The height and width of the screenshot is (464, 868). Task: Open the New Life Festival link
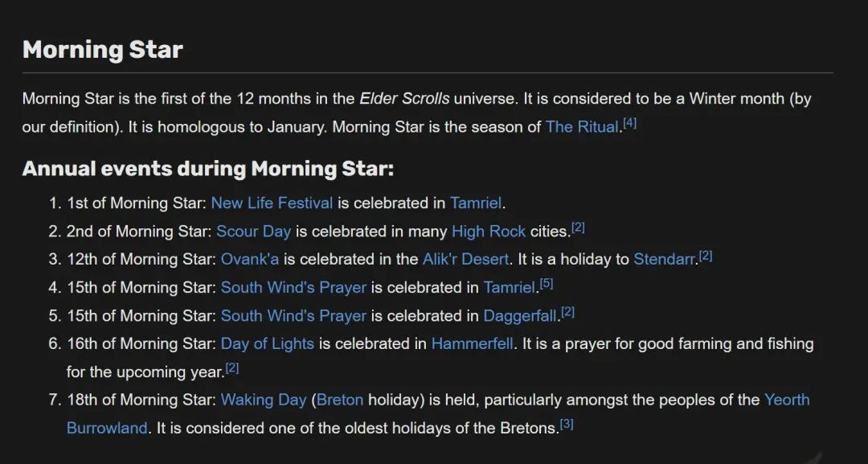tap(272, 203)
